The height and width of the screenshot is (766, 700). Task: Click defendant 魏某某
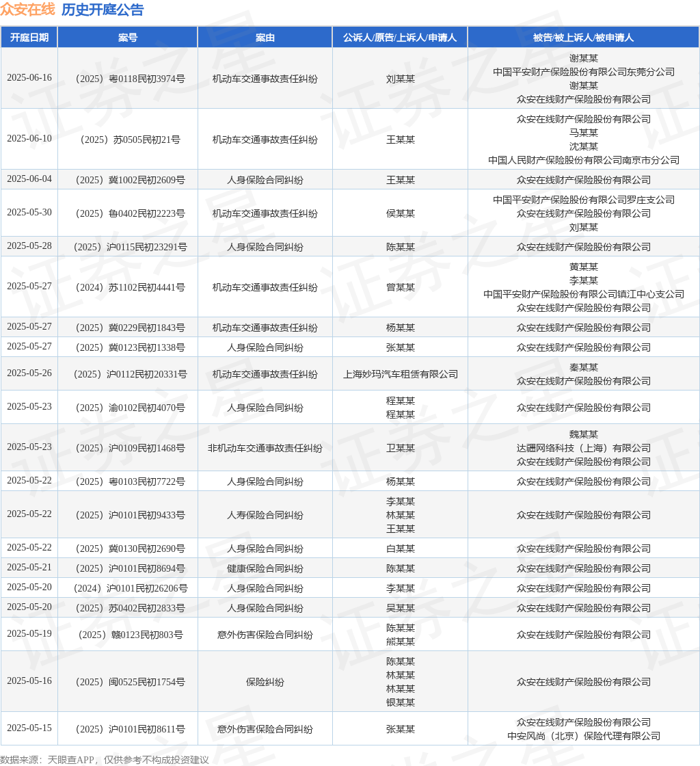click(583, 434)
